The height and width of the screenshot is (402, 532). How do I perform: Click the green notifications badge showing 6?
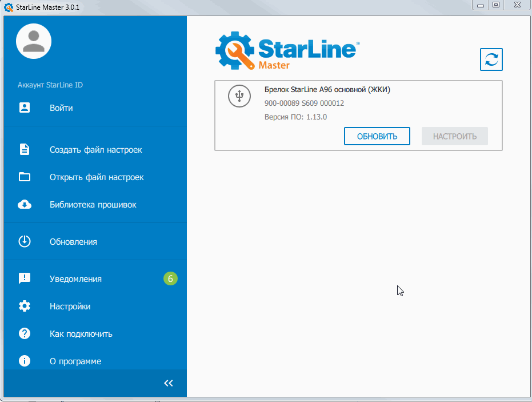170,278
